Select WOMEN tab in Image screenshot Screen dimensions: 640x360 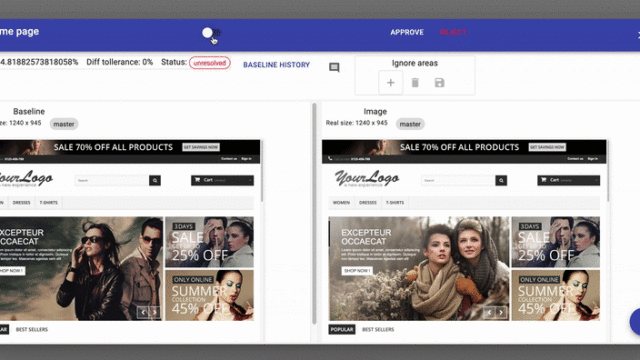pos(341,202)
